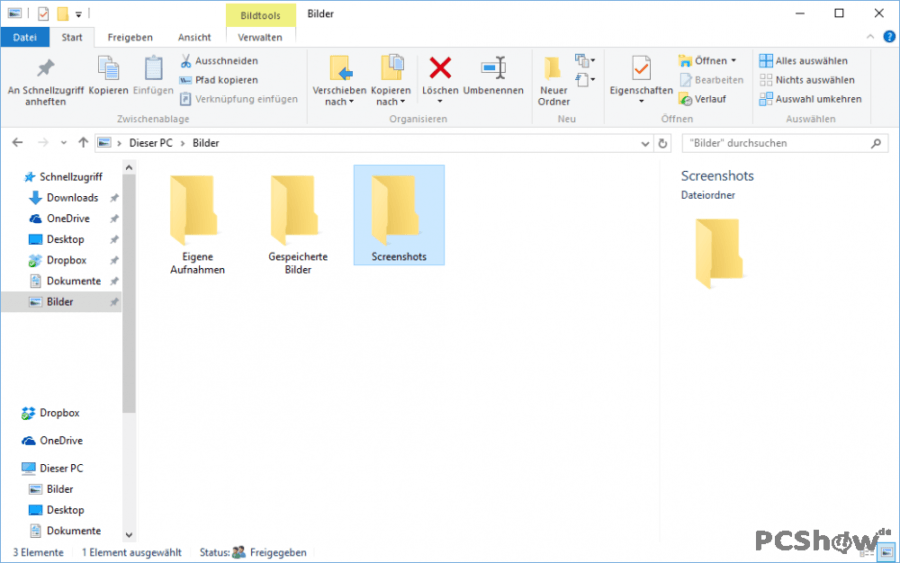Open the recent locations dropdown
The width and height of the screenshot is (900, 563).
63,143
